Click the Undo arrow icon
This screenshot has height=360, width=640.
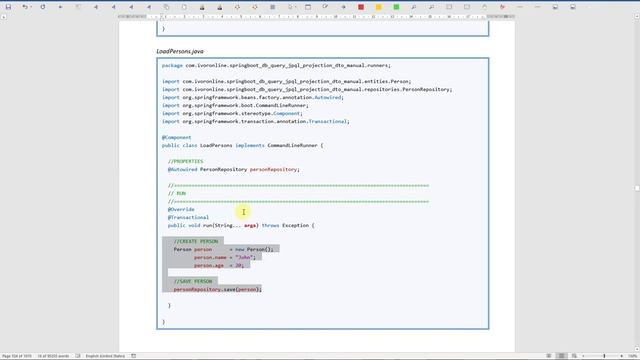pos(24,7)
